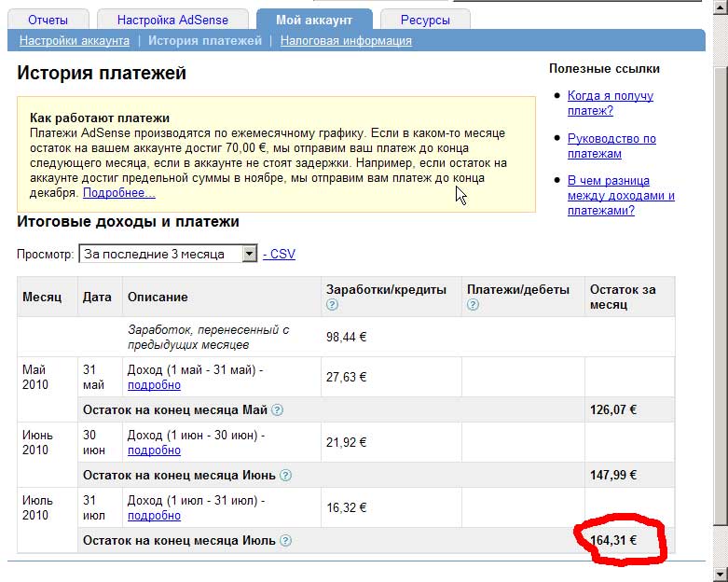Click help icon next to Июль balance row
The width and height of the screenshot is (728, 582).
pyautogui.click(x=285, y=540)
